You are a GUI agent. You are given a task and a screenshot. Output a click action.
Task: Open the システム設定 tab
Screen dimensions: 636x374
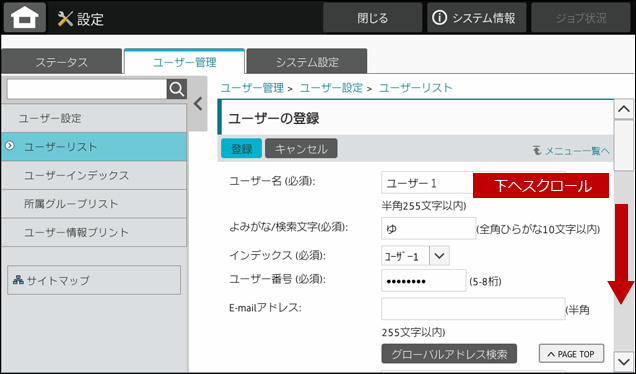point(307,62)
